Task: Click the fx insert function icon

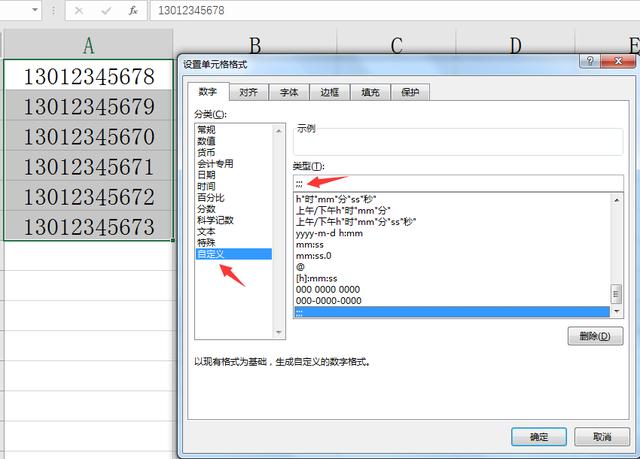Action: 132,10
